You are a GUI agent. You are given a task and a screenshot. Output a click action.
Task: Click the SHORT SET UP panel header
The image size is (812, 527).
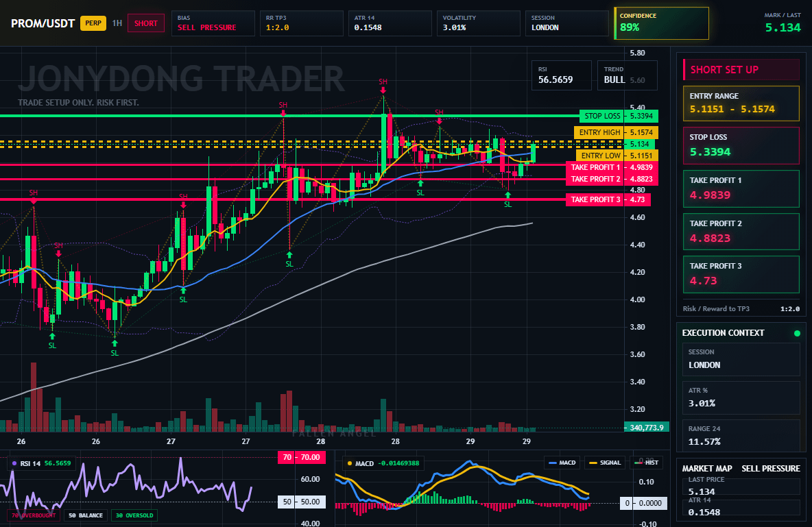[x=741, y=69]
